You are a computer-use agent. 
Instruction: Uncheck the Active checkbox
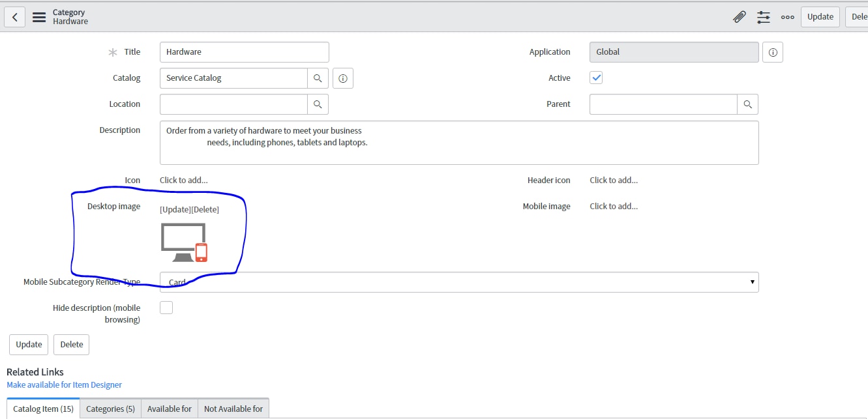pyautogui.click(x=595, y=77)
